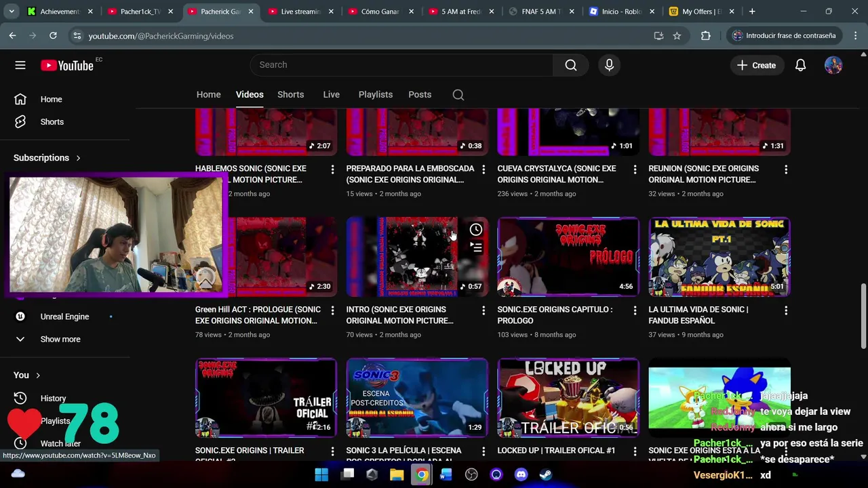Go to Unreal Engine subscription
The width and height of the screenshot is (868, 488).
coord(64,317)
